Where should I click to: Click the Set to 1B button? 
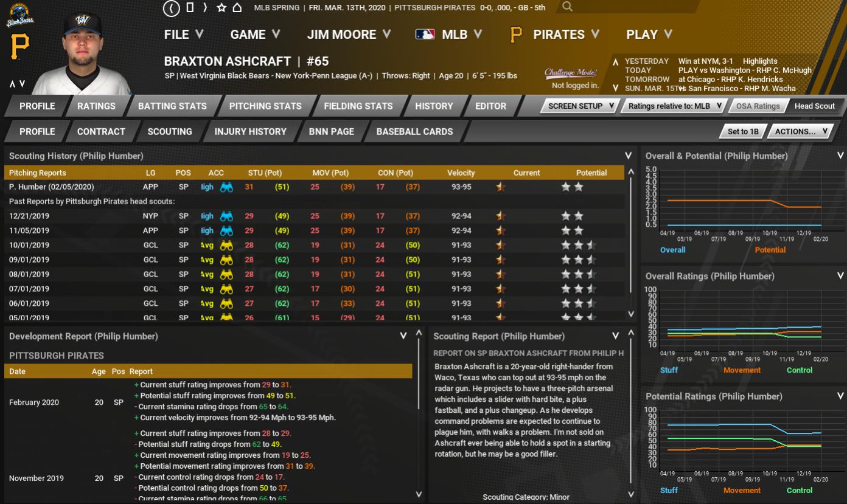point(742,131)
